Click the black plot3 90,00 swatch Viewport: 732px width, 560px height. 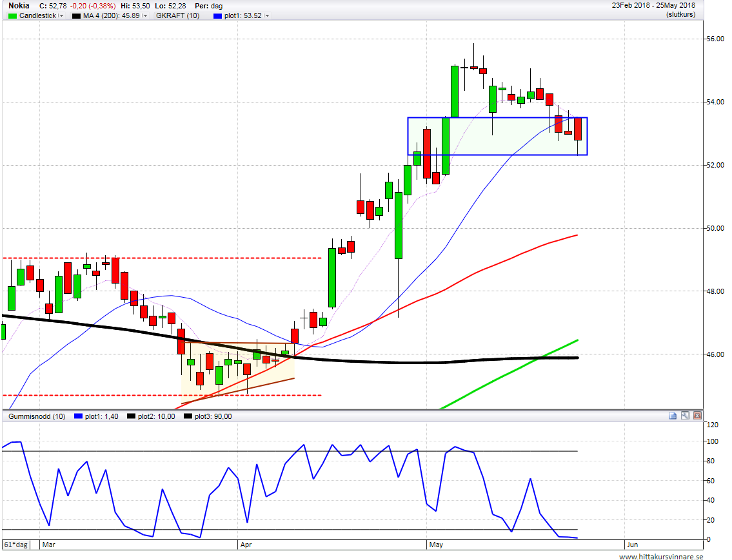[x=188, y=416]
